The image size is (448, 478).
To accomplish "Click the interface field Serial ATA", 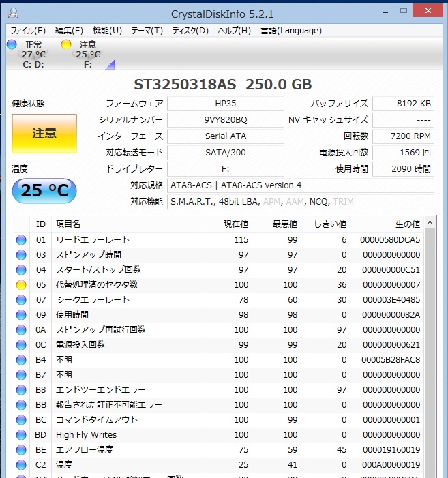I will (x=226, y=136).
